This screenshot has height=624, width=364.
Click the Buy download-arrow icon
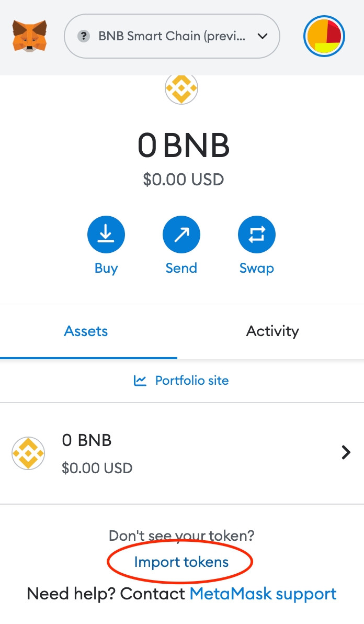point(106,235)
